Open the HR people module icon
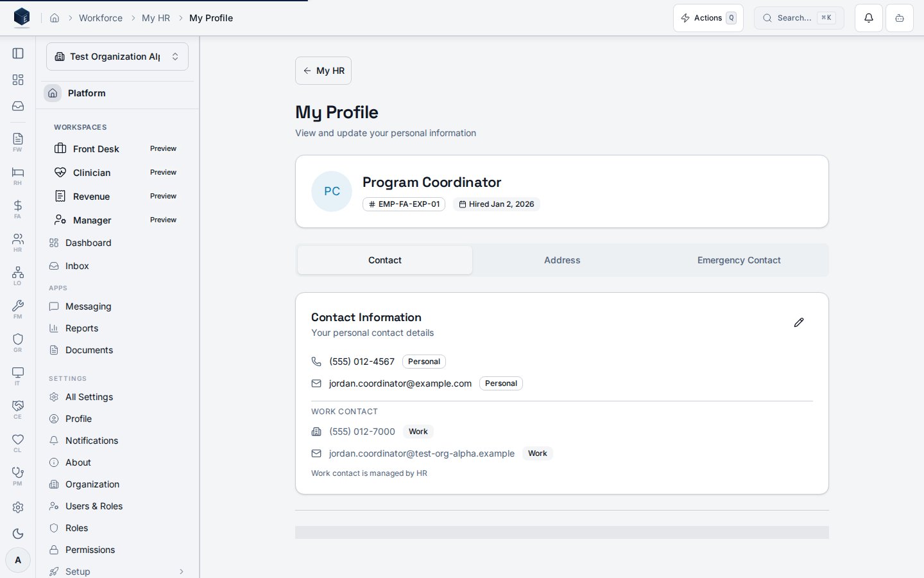The width and height of the screenshot is (924, 578). coord(18,242)
